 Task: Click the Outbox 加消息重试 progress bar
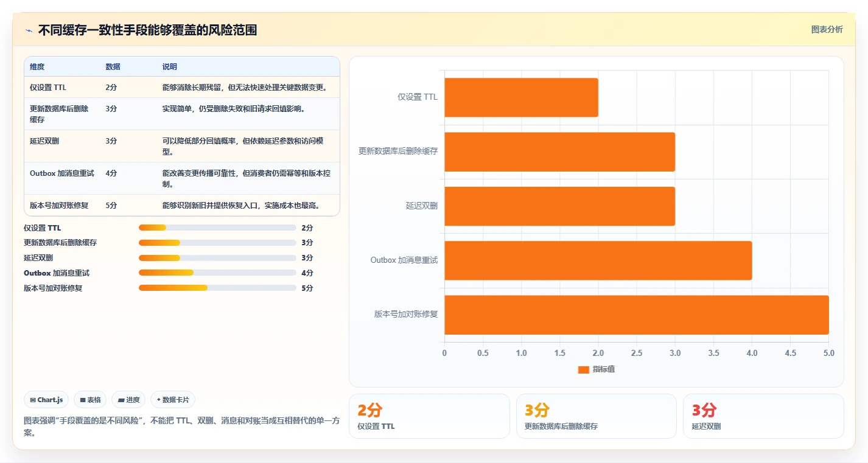click(x=217, y=273)
